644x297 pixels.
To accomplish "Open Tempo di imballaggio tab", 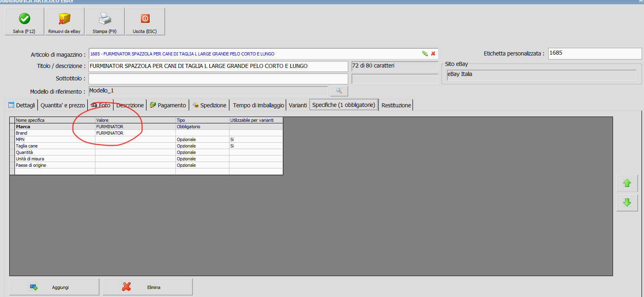I will (x=258, y=105).
